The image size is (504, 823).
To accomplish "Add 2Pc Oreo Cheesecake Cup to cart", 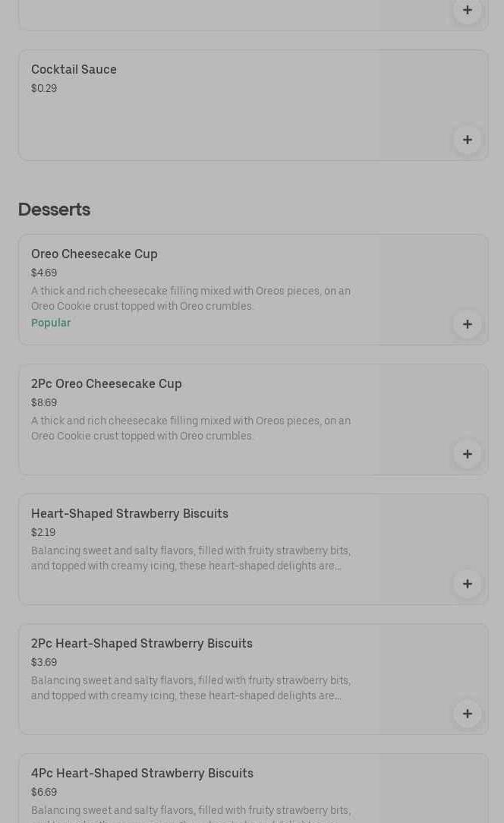I will [467, 454].
